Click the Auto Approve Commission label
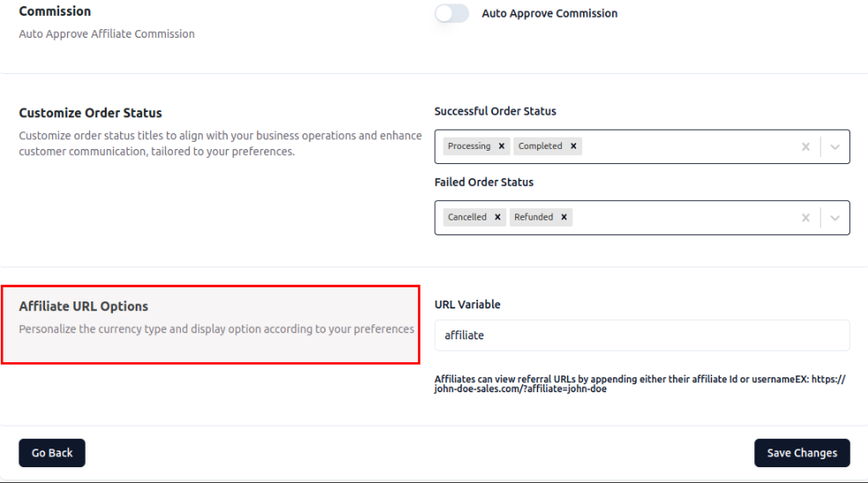 (x=550, y=13)
